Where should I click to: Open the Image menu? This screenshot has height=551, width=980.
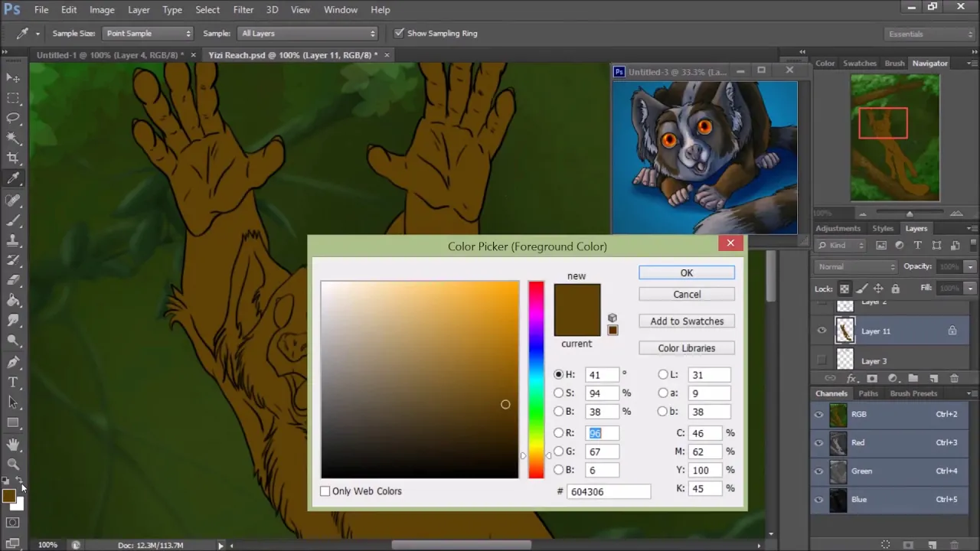[102, 10]
